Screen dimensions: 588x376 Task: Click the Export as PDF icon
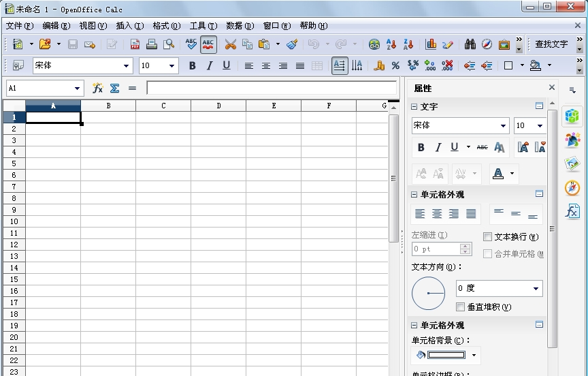(x=135, y=44)
